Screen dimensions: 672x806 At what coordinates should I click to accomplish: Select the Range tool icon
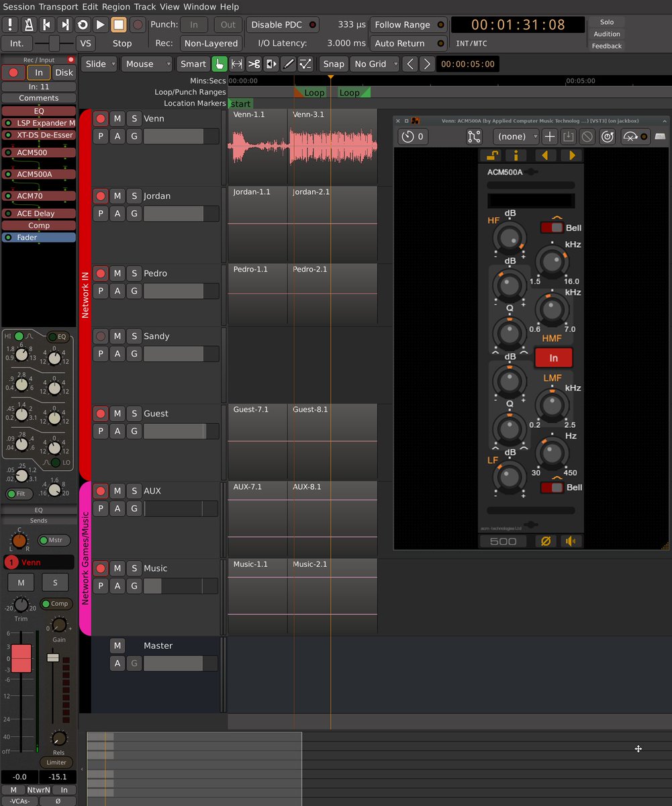tap(237, 64)
